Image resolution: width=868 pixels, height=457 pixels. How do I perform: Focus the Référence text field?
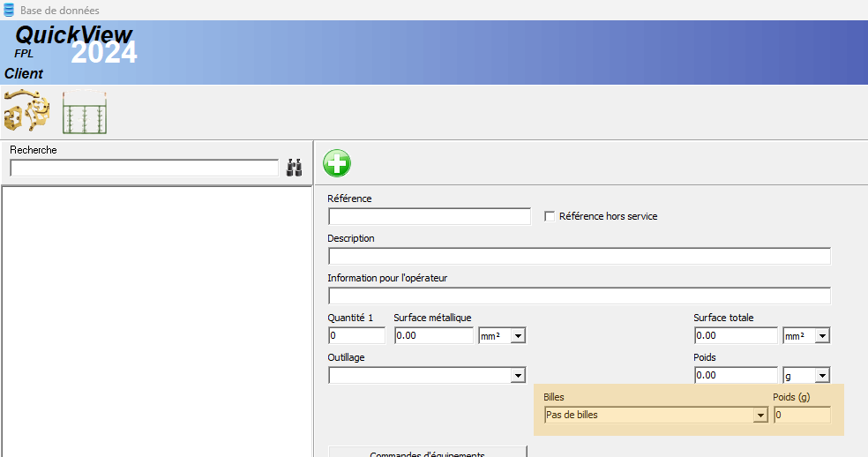tap(429, 216)
